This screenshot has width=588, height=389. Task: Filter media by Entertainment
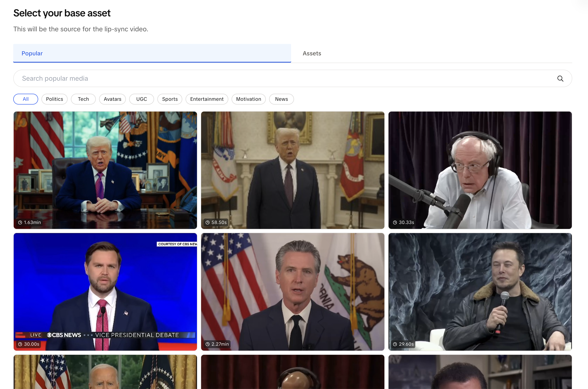click(x=207, y=99)
